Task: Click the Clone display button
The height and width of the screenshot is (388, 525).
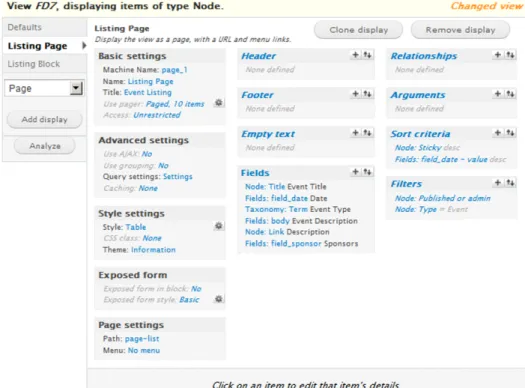Action: (358, 30)
